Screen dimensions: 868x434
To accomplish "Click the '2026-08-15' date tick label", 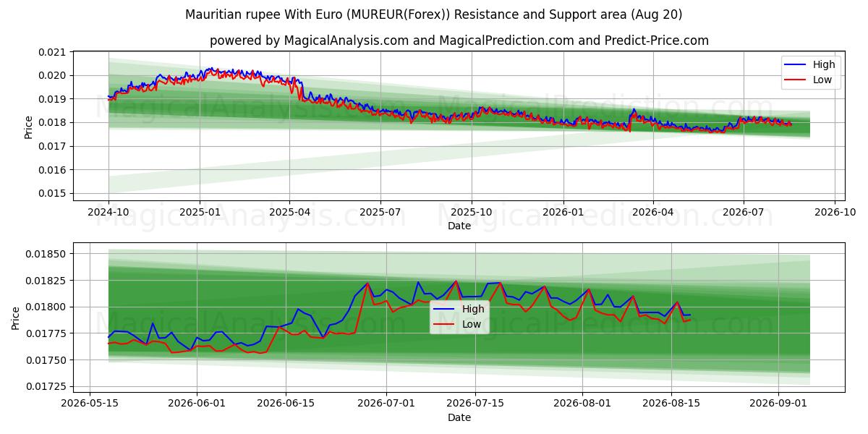I will pyautogui.click(x=671, y=404).
